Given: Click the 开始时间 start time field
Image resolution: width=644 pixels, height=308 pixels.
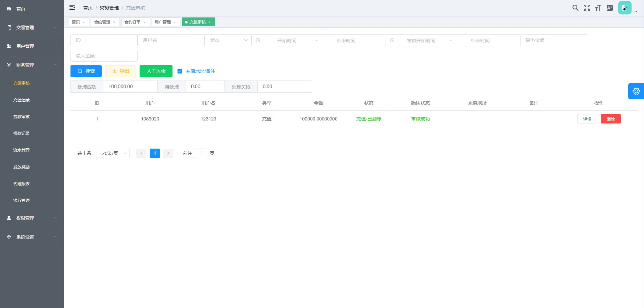Looking at the screenshot, I should click(x=286, y=40).
